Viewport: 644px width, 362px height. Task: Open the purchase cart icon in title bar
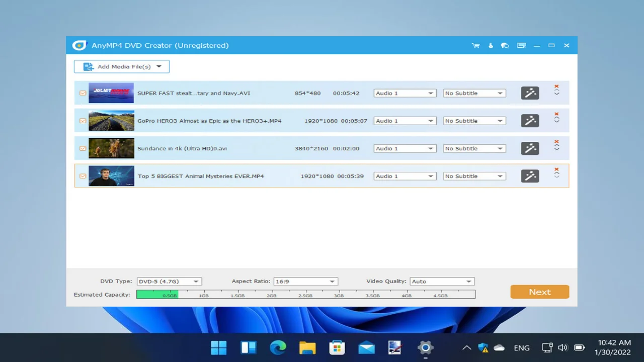click(x=475, y=45)
